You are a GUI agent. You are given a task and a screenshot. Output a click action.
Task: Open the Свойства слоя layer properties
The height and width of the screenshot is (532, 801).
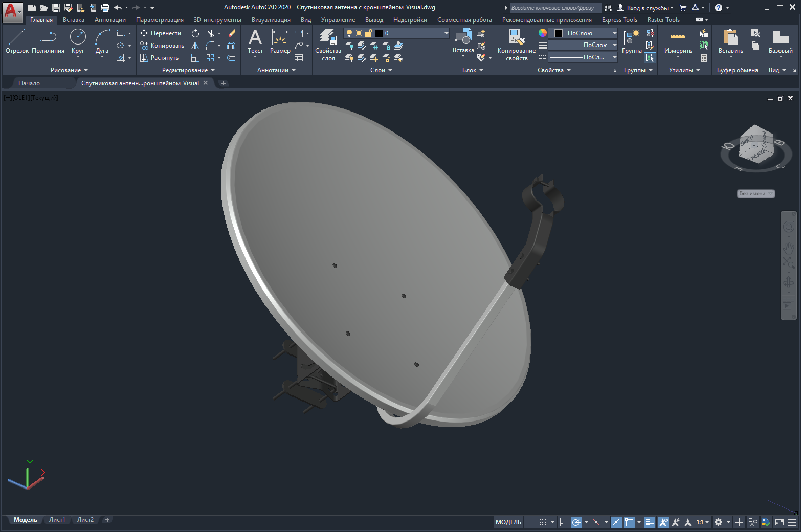(x=328, y=45)
